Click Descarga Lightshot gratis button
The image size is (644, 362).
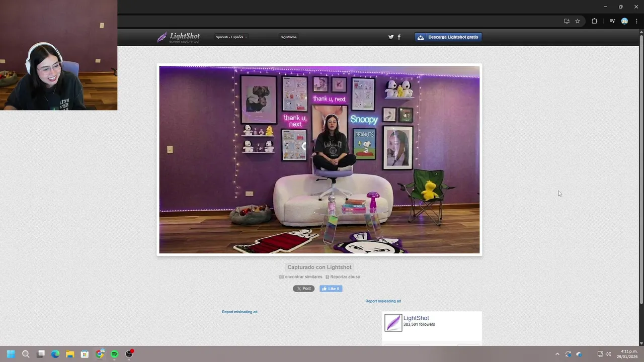click(x=448, y=37)
